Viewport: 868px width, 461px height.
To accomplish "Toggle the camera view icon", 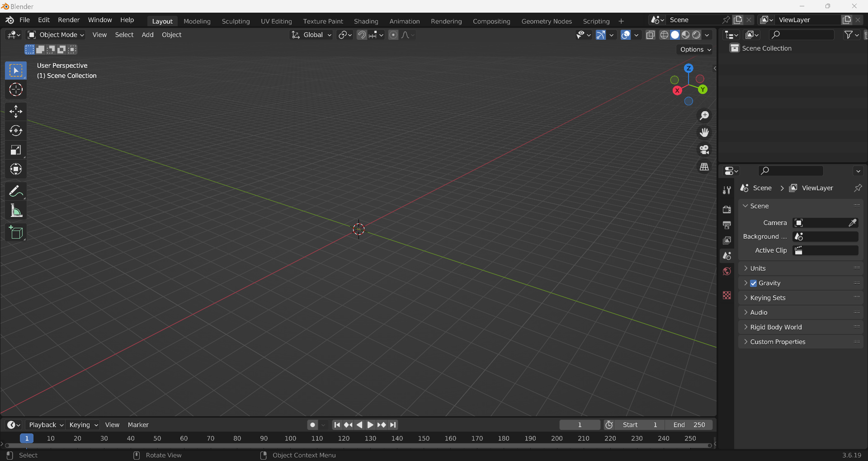I will click(x=704, y=150).
